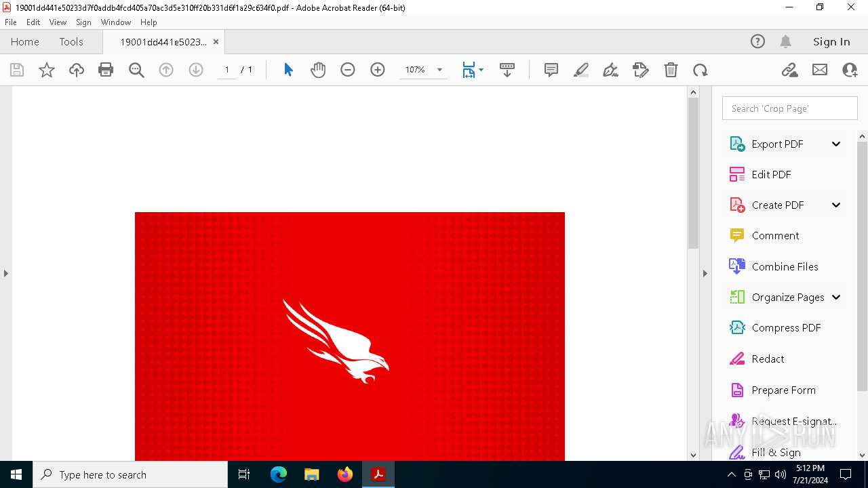The width and height of the screenshot is (868, 488).
Task: Zoom in with plus icon
Action: tap(378, 70)
